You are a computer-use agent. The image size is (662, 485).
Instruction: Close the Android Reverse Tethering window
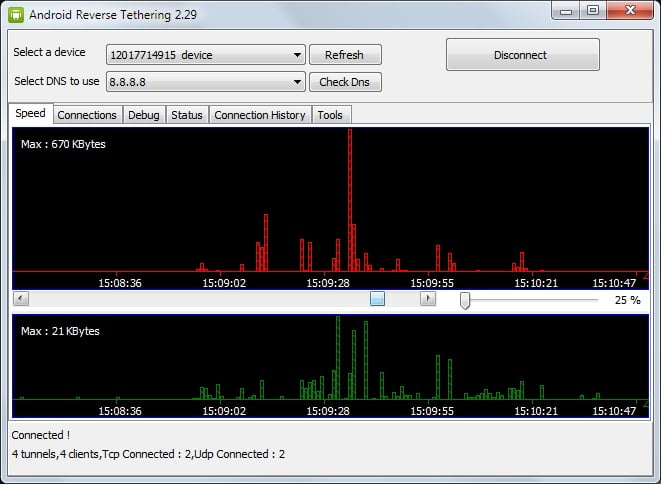630,11
